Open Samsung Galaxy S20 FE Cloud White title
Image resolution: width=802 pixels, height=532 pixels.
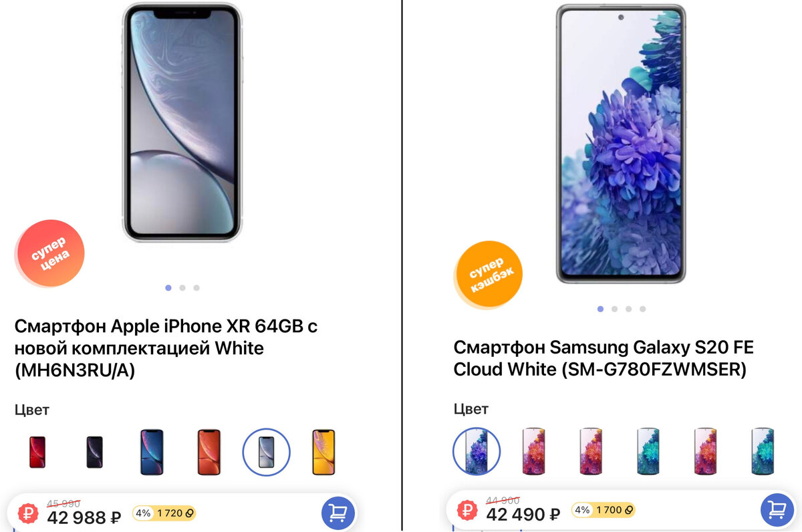(604, 358)
